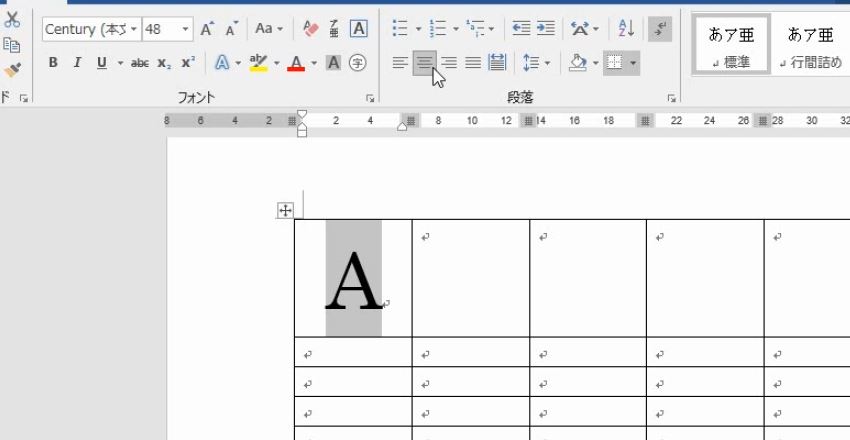The image size is (850, 440).
Task: Toggle show paragraph marks
Action: pyautogui.click(x=660, y=29)
